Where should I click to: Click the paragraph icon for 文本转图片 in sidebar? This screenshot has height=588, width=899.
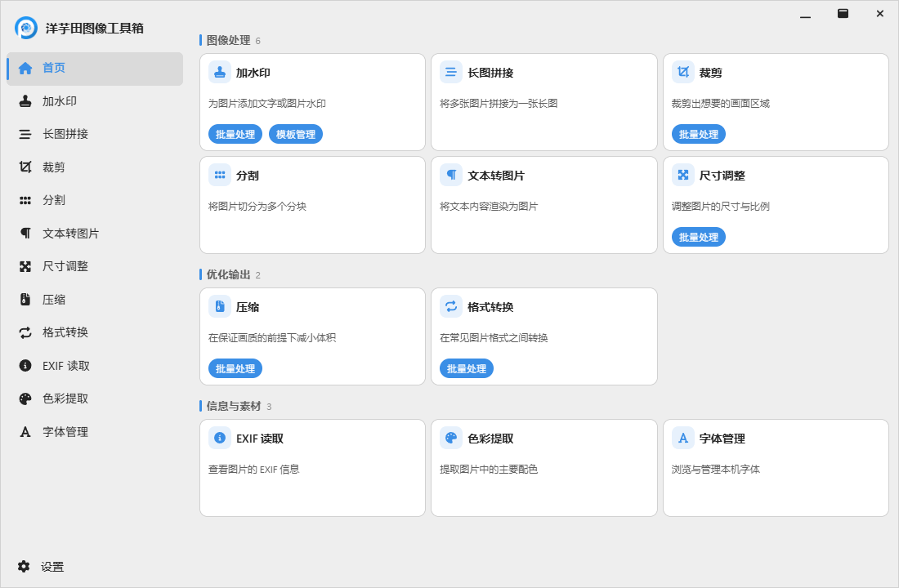pyautogui.click(x=25, y=234)
